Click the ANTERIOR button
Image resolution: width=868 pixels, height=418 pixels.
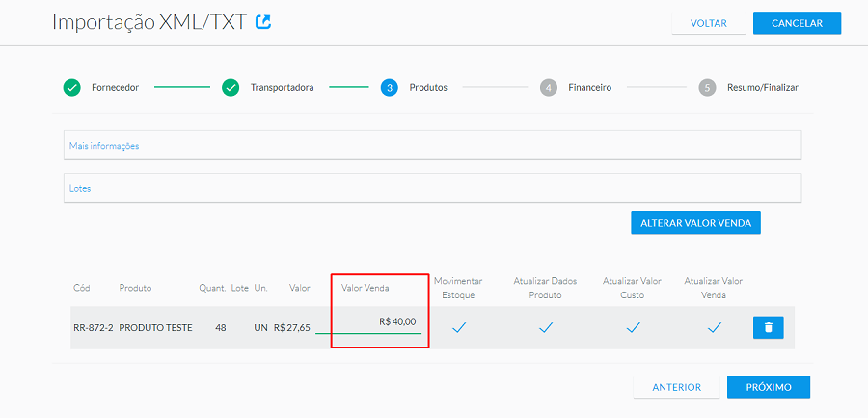[676, 387]
